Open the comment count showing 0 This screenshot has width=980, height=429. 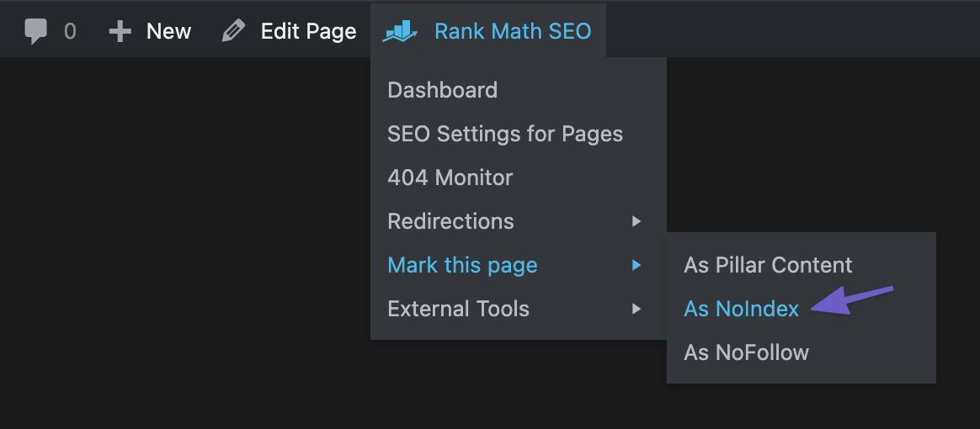pyautogui.click(x=70, y=31)
